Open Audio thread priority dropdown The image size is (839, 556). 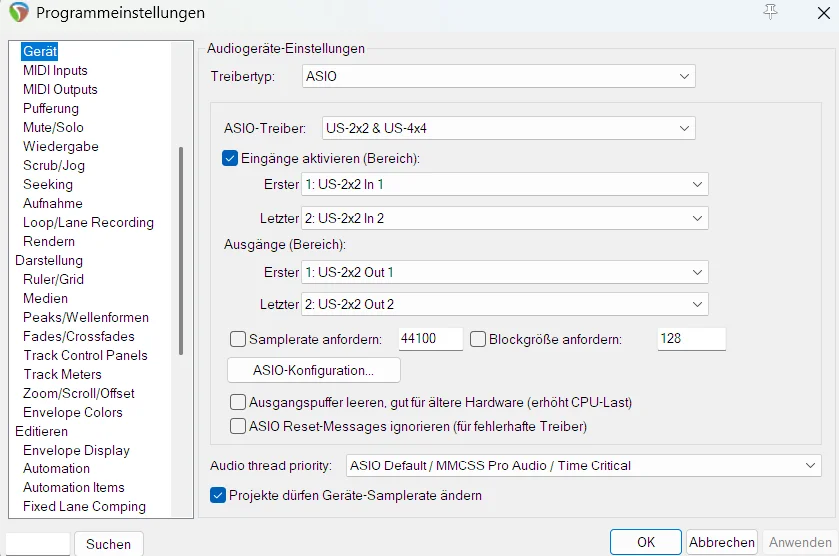(583, 466)
